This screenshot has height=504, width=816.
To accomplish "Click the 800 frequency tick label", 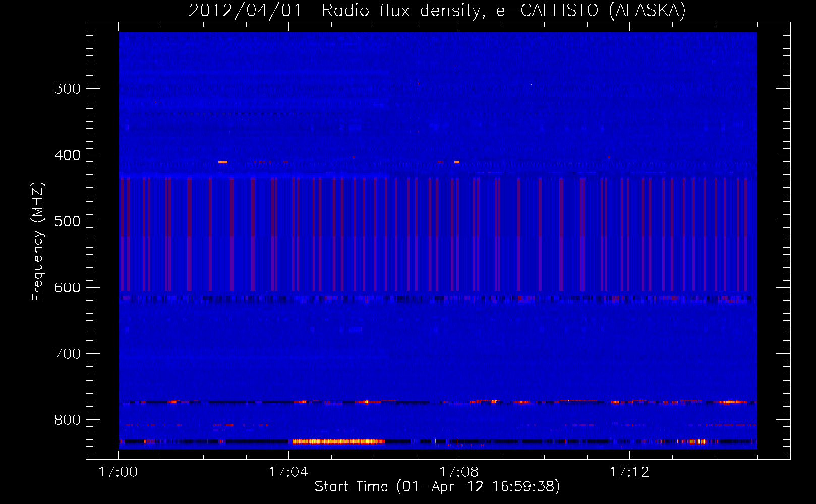I will coord(68,420).
